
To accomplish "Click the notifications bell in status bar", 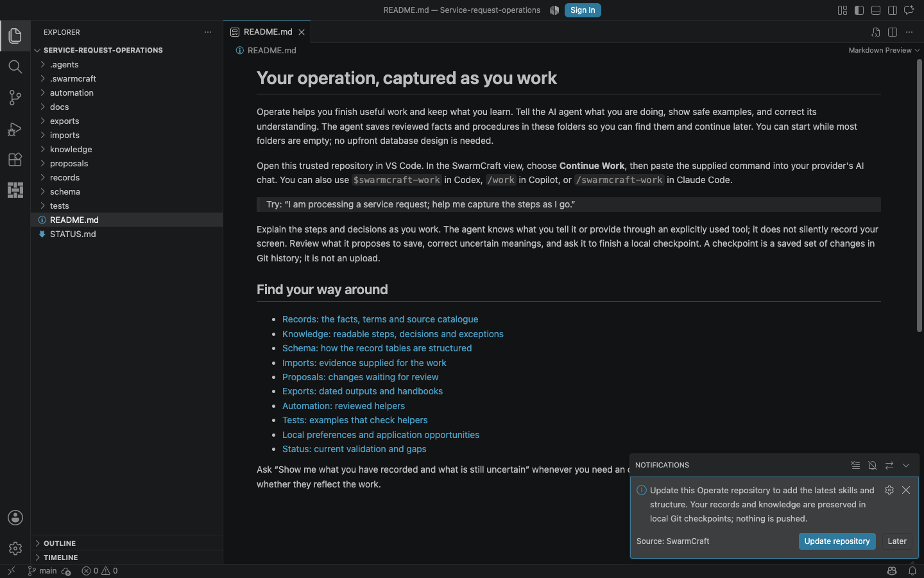I will click(912, 571).
